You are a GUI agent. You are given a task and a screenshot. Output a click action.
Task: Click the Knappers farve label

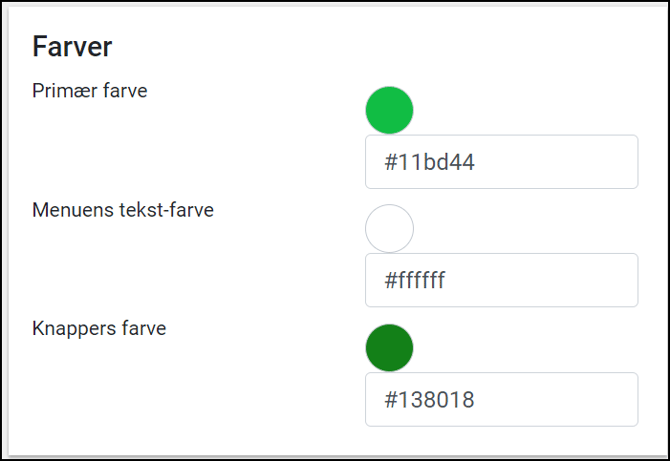[99, 328]
